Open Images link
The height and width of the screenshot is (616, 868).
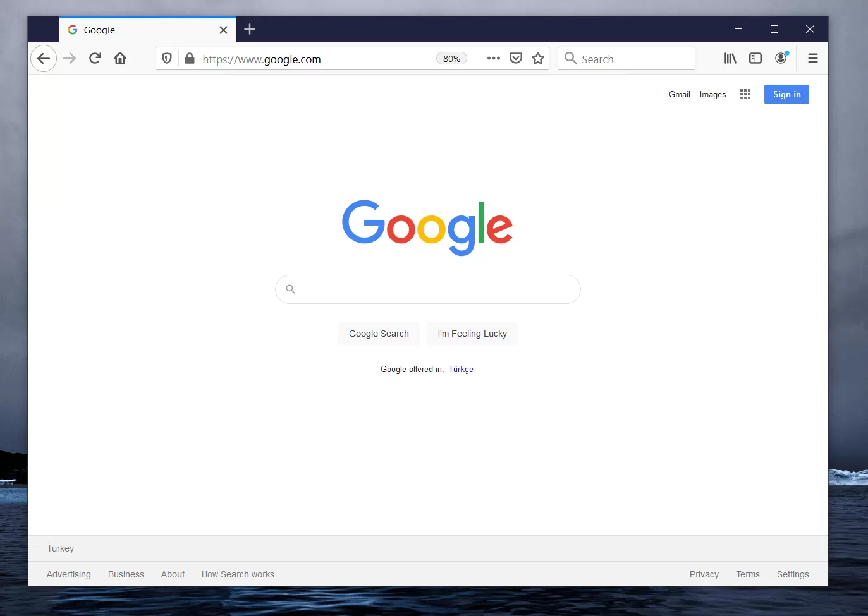(x=712, y=94)
